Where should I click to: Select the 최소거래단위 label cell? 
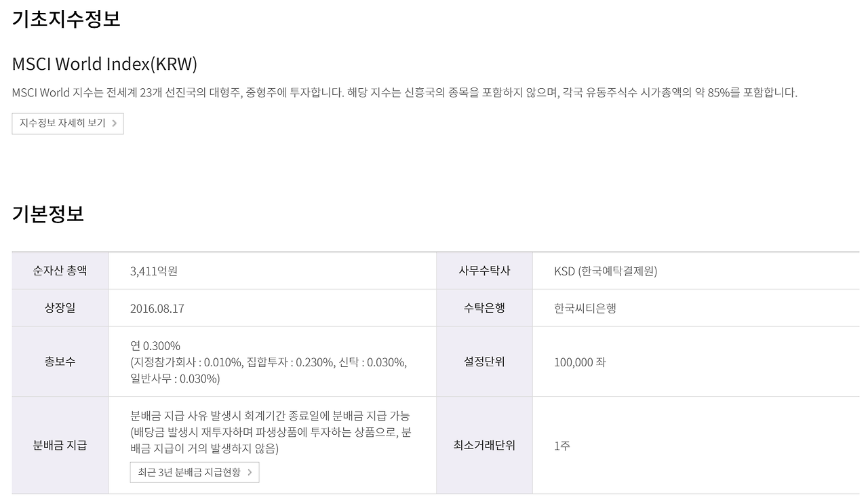(x=484, y=445)
